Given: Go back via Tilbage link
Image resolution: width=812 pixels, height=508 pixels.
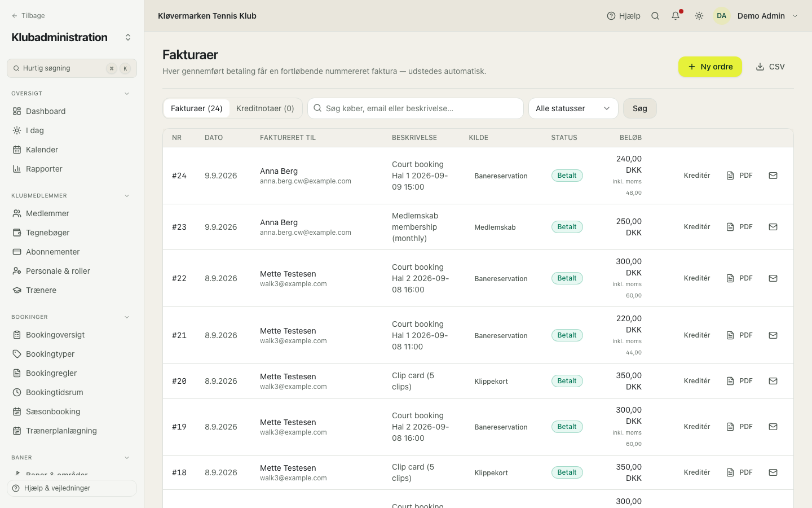Looking at the screenshot, I should (x=28, y=16).
